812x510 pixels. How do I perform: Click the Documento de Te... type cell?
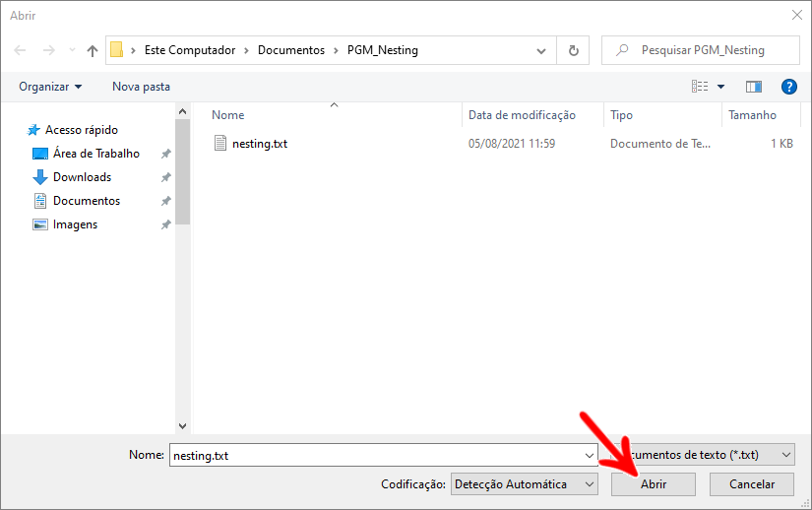click(660, 144)
